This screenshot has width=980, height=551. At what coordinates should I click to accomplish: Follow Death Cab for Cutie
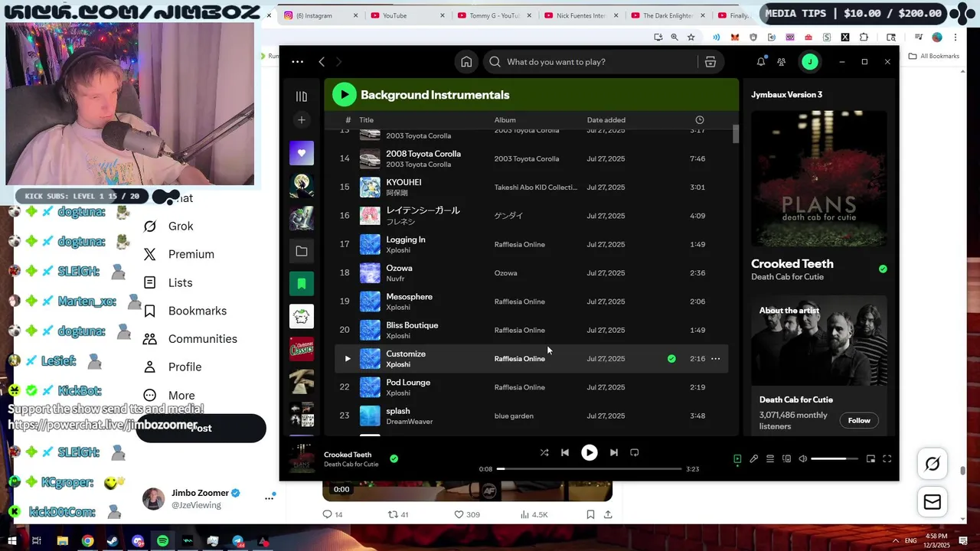(x=859, y=421)
